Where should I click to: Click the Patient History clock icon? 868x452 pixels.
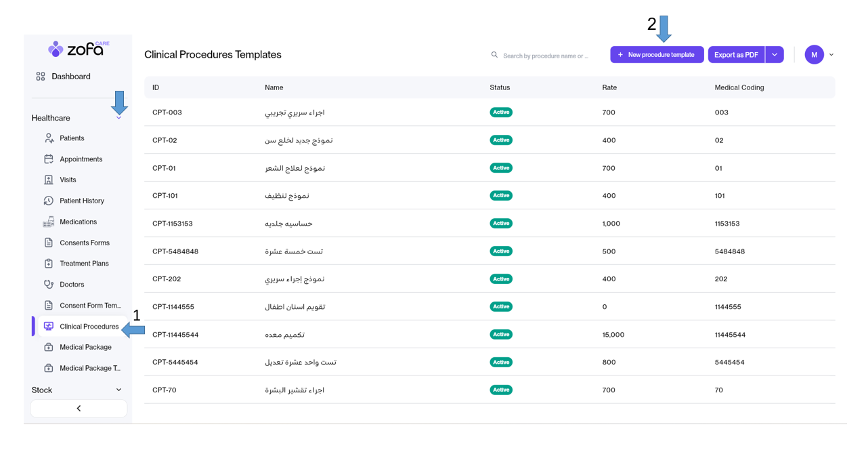(x=49, y=201)
